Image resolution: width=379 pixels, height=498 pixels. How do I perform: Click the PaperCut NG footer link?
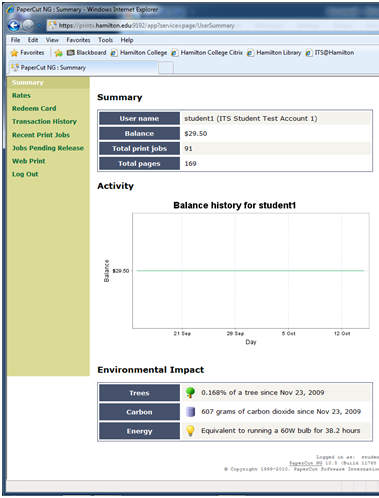click(305, 463)
